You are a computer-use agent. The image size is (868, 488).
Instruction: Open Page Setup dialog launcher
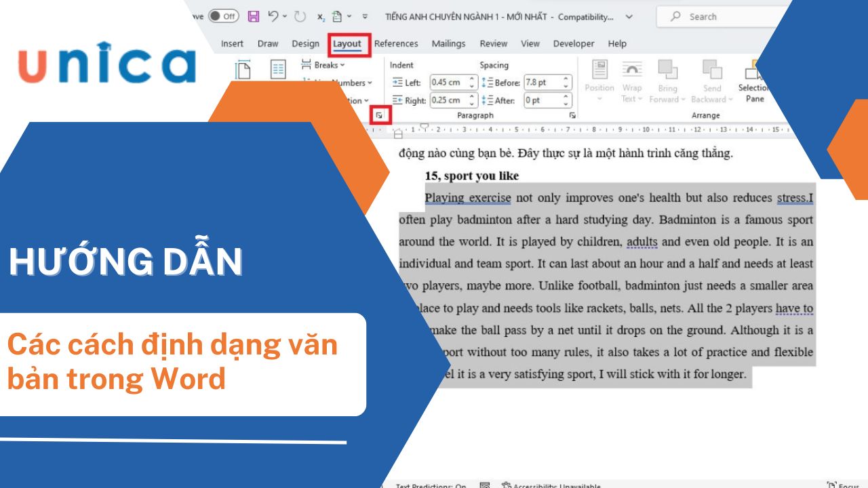pyautogui.click(x=379, y=116)
